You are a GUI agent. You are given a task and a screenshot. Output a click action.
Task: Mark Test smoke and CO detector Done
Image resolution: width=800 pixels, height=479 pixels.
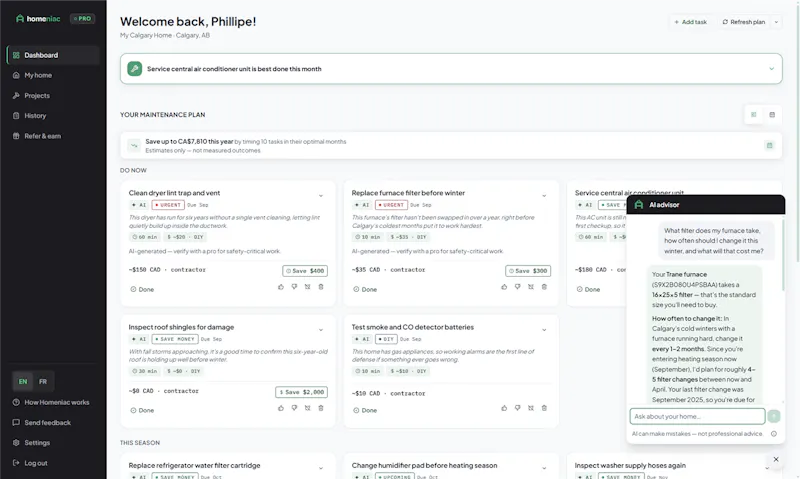point(365,410)
